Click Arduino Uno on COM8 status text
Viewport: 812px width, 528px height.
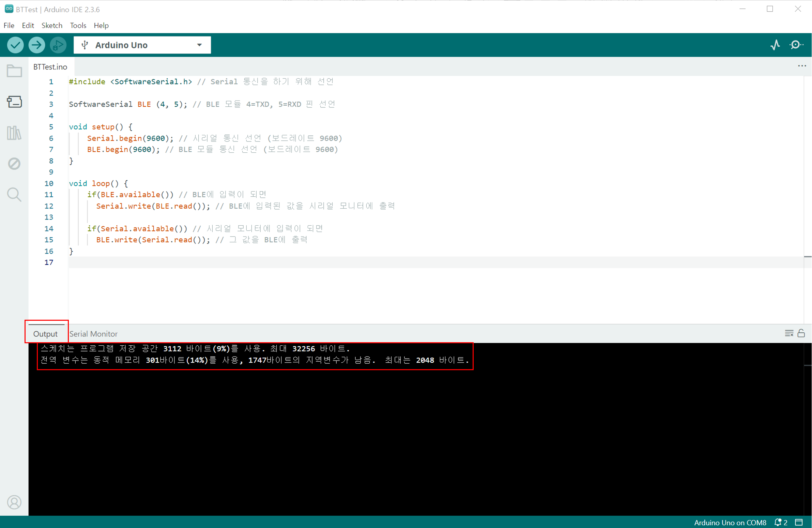pyautogui.click(x=730, y=522)
